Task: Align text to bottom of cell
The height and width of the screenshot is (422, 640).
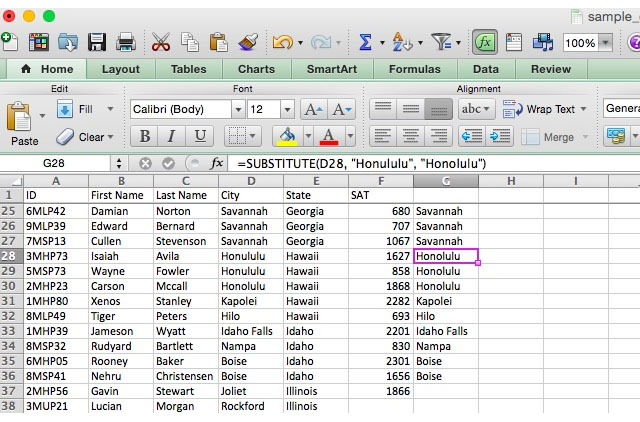Action: click(438, 109)
